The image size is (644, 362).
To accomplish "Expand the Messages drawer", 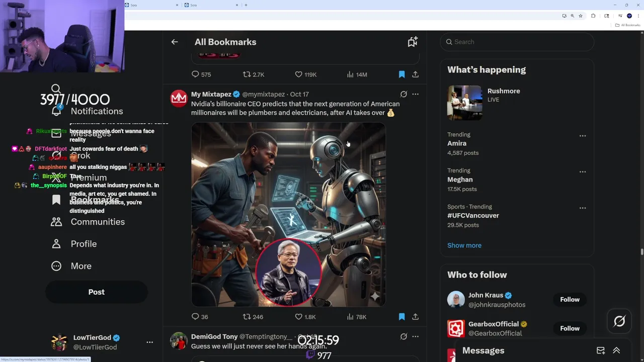I will click(616, 351).
